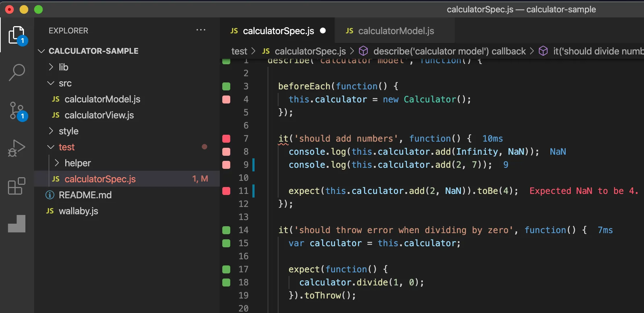The height and width of the screenshot is (313, 644).
Task: Click green coverage indicator on line 17
Action: [x=226, y=269]
